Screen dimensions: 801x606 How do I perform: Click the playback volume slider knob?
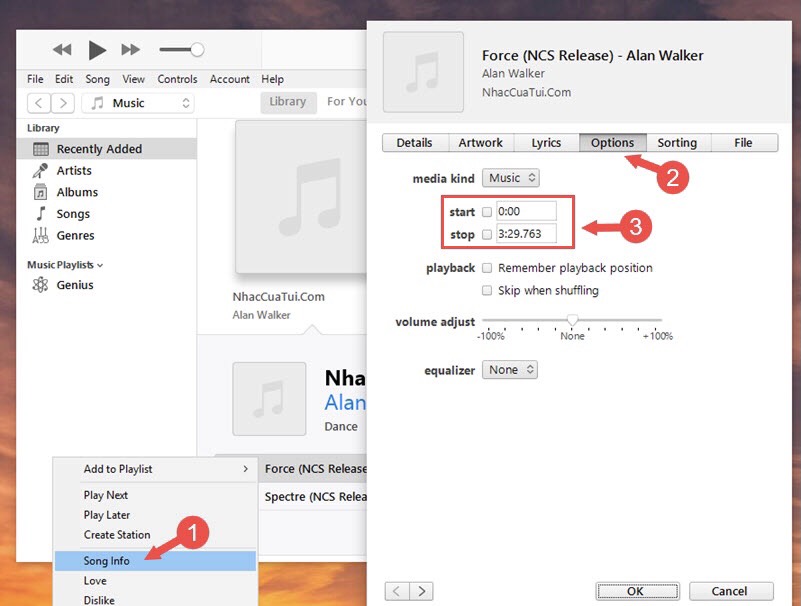pos(197,50)
